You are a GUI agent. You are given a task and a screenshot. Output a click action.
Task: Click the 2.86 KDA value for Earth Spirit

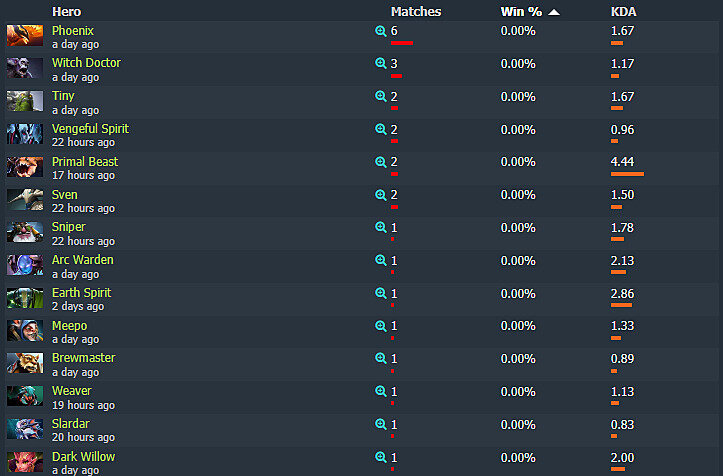pyautogui.click(x=622, y=294)
